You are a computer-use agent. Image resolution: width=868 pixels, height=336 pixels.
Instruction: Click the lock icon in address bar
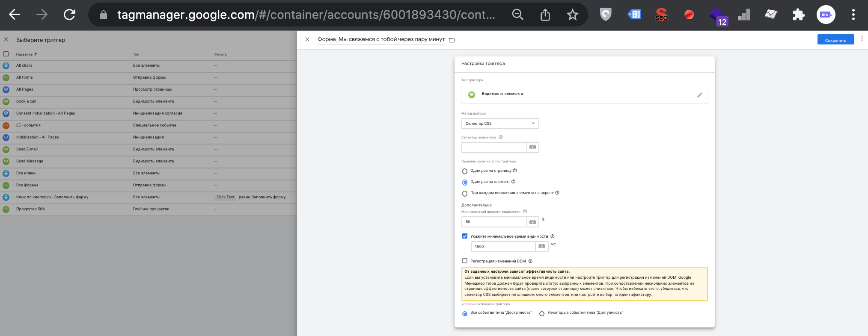pos(103,15)
